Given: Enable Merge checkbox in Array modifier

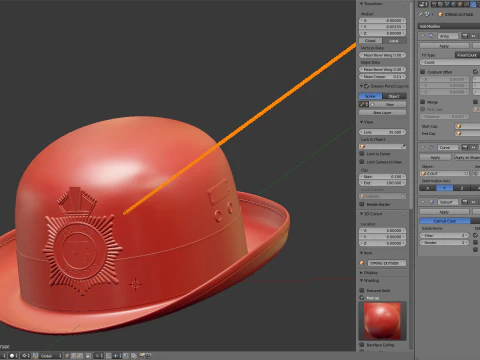Looking at the screenshot, I should [x=422, y=102].
